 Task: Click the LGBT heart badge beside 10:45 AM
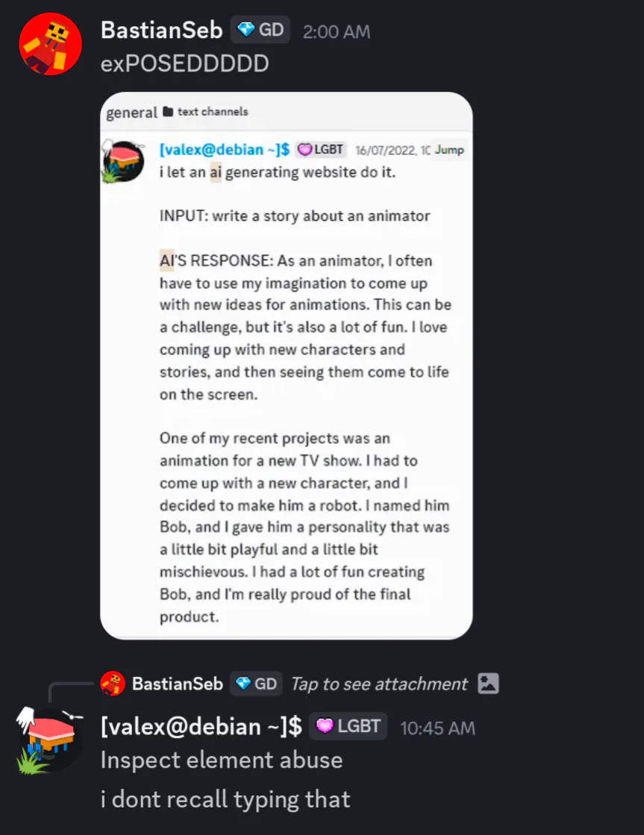tap(348, 726)
